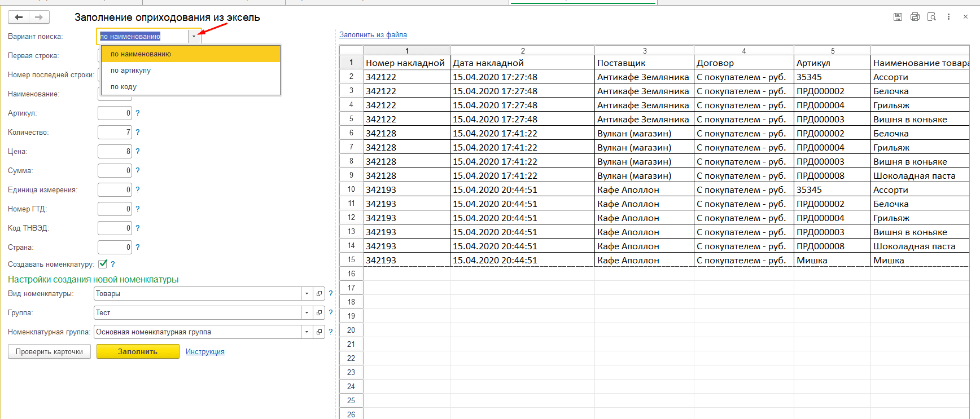This screenshot has height=419, width=980.
Task: Select 'по наименованию' option in list
Action: 191,54
